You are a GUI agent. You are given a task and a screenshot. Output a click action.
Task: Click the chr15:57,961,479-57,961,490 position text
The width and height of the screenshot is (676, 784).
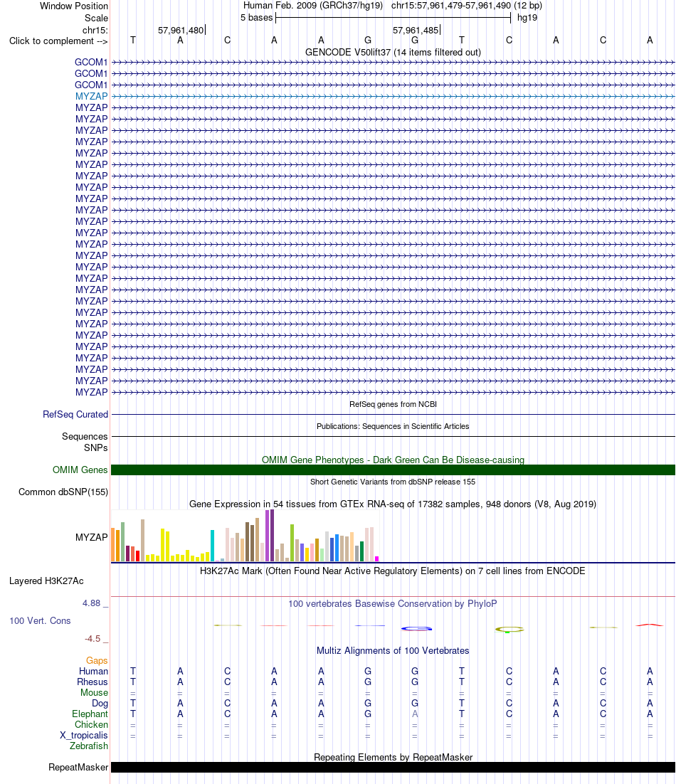pos(467,6)
